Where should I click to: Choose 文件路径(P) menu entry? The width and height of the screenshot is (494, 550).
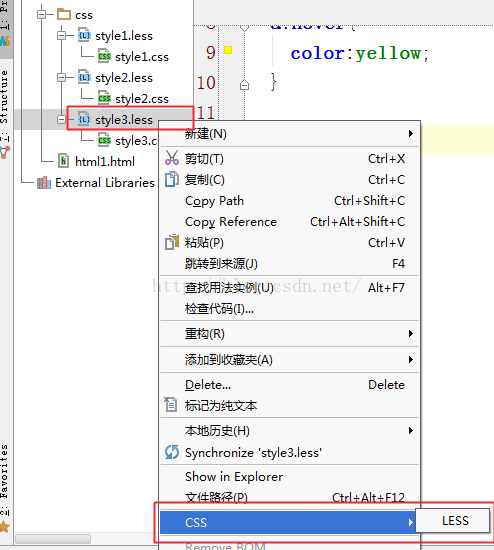[289, 497]
